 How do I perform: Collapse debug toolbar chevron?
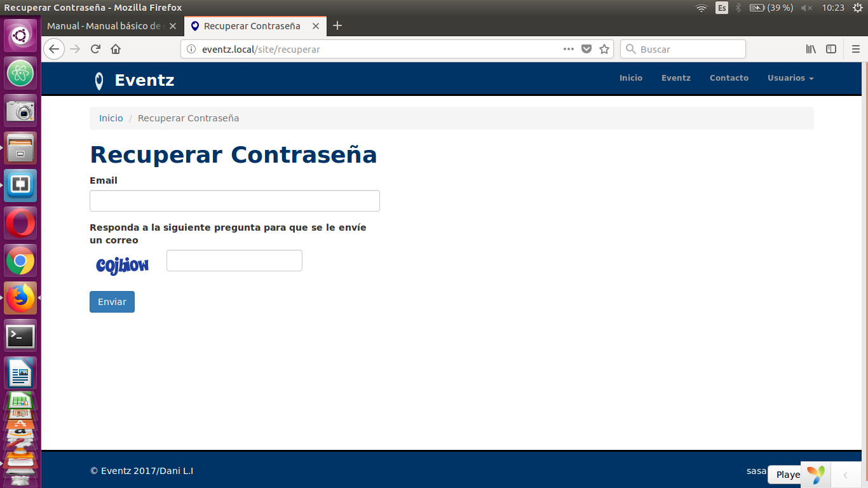[846, 475]
